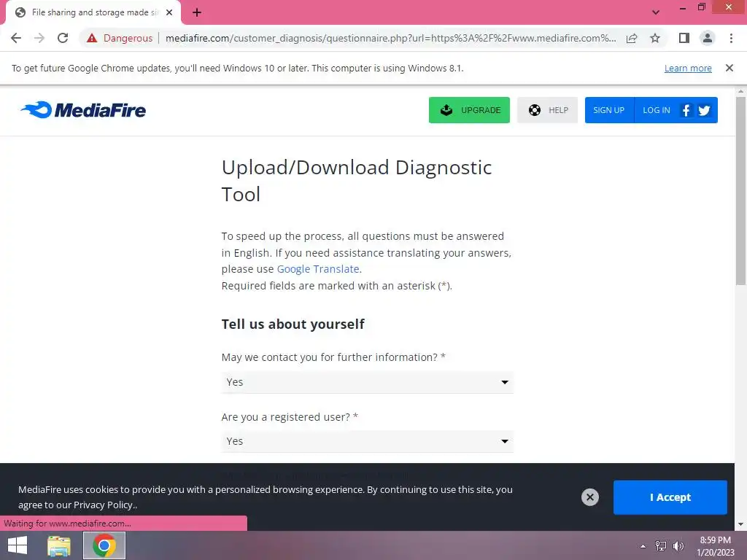The width and height of the screenshot is (747, 560).
Task: Log in with the Facebook icon
Action: [686, 111]
